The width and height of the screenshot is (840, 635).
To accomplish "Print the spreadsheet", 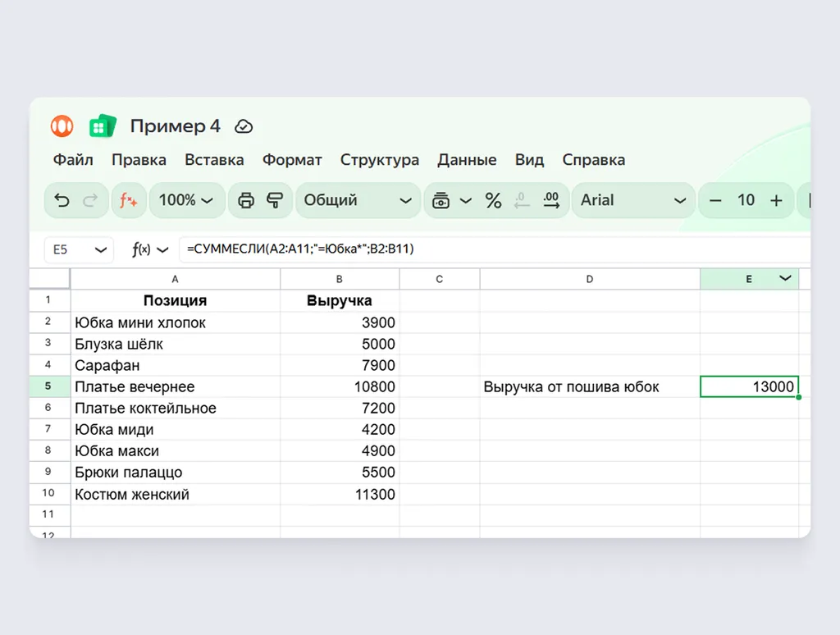I will click(x=246, y=200).
